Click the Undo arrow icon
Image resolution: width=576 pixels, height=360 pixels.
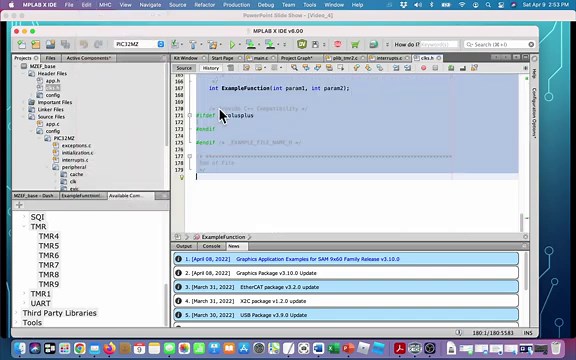tap(84, 44)
